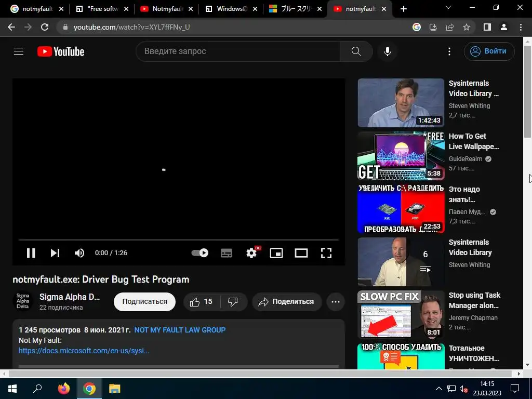Image resolution: width=532 pixels, height=399 pixels.
Task: Share this page from the address bar
Action: click(x=450, y=27)
